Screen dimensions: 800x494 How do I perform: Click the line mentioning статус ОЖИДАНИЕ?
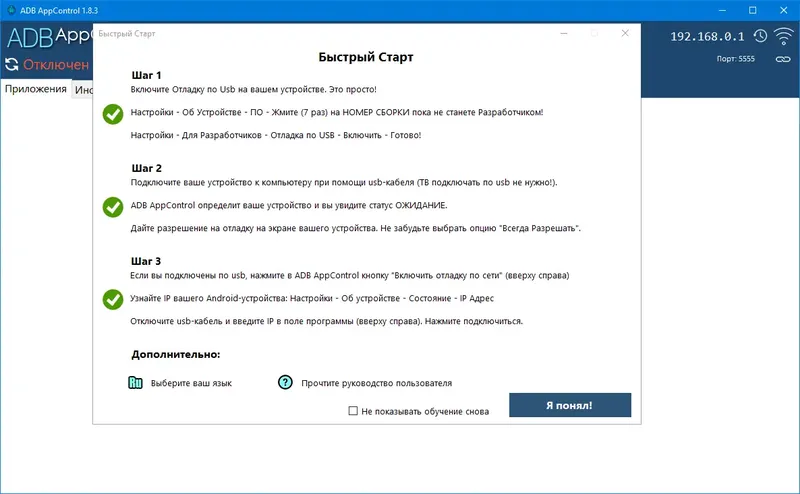tap(289, 205)
